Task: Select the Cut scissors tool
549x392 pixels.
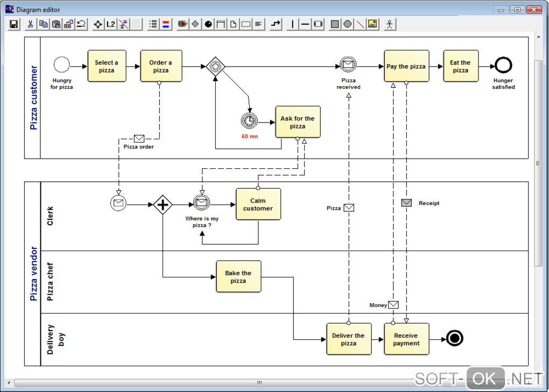Action: point(31,24)
